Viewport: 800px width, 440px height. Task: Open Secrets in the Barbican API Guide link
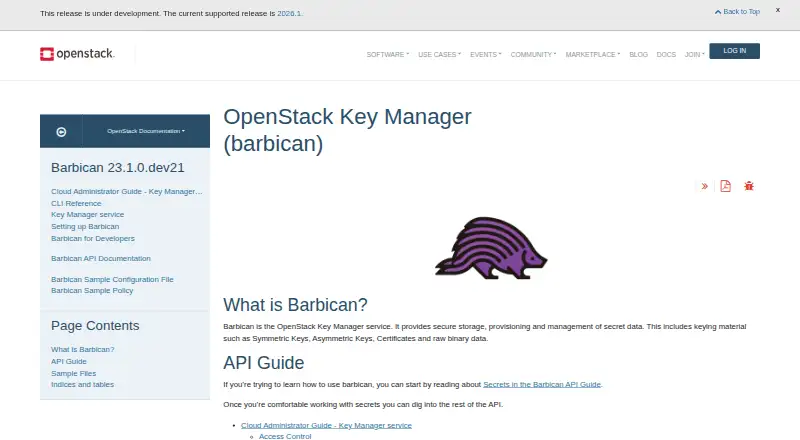[542, 384]
